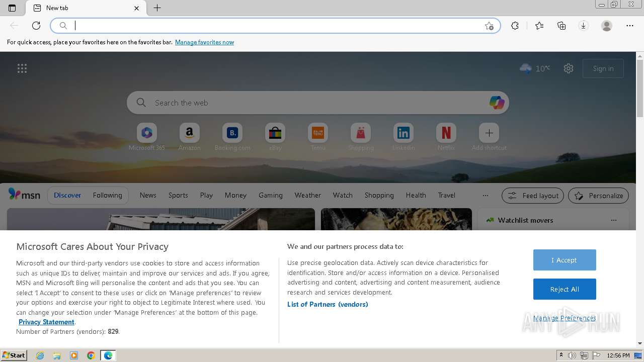Open Watchlist movers options ellipsis
Image resolution: width=644 pixels, height=362 pixels.
click(613, 220)
